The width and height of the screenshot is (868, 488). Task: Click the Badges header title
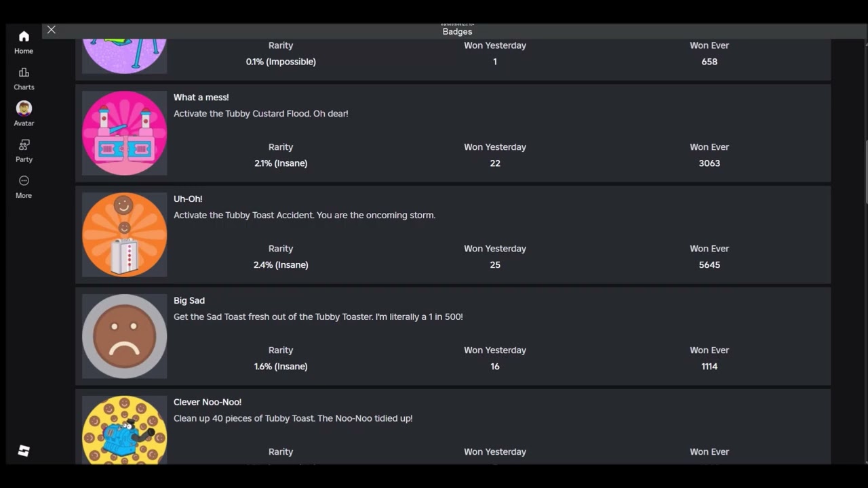point(457,32)
